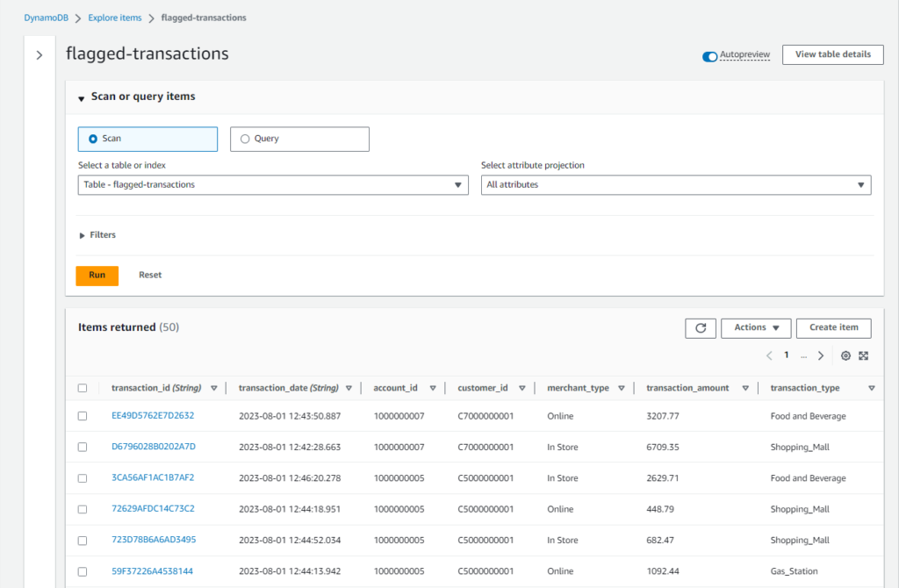This screenshot has height=588, width=899.
Task: Check the select-all items checkbox
Action: click(83, 387)
